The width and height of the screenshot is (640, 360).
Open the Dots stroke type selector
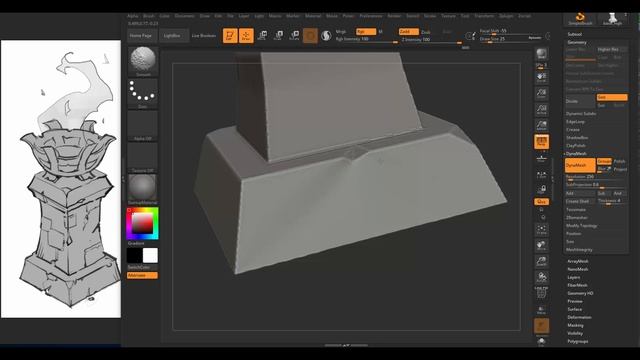[x=143, y=93]
